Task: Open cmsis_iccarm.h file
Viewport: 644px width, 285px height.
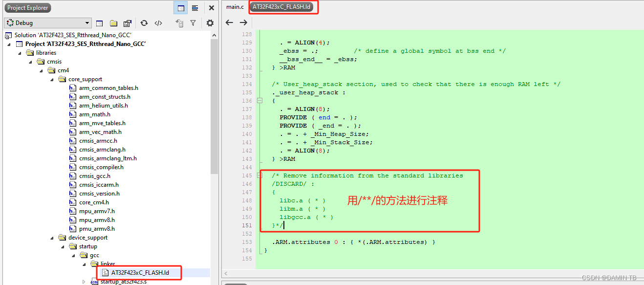Action: (x=99, y=185)
